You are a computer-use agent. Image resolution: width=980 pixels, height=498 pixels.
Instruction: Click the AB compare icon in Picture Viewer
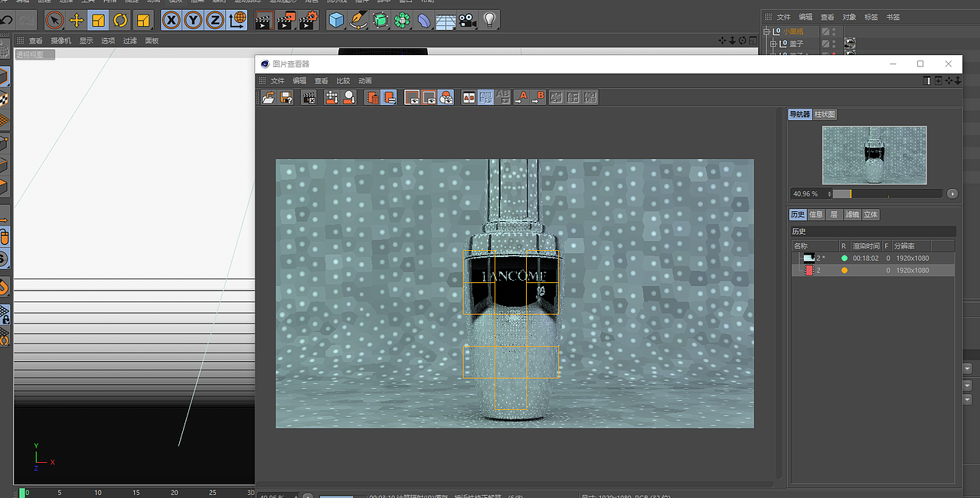coord(469,97)
